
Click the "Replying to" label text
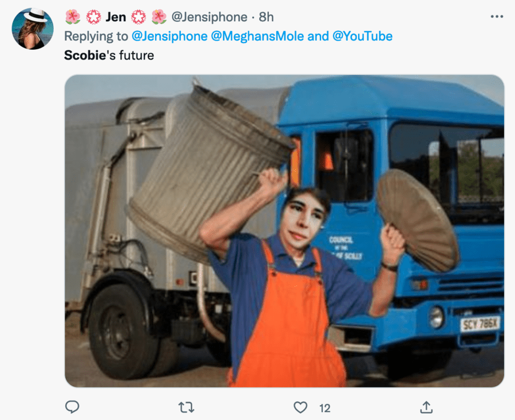click(96, 36)
